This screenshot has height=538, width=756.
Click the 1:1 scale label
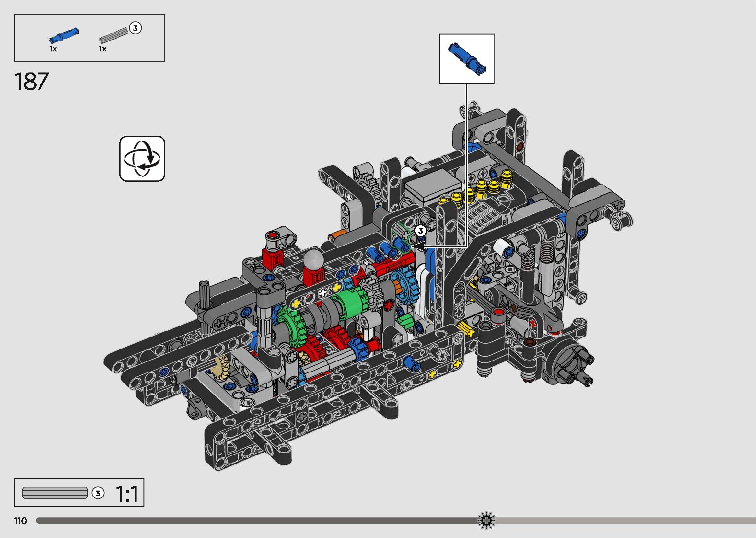(126, 494)
